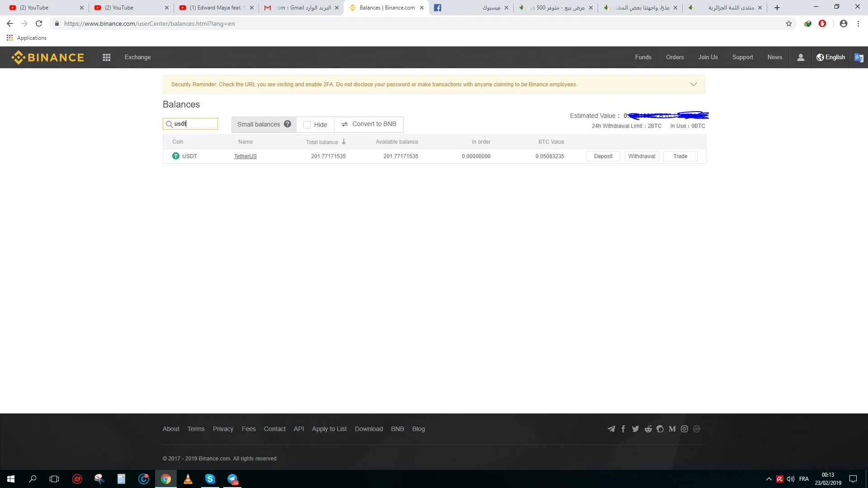
Task: Click the Reddit icon in footer
Action: point(648,429)
